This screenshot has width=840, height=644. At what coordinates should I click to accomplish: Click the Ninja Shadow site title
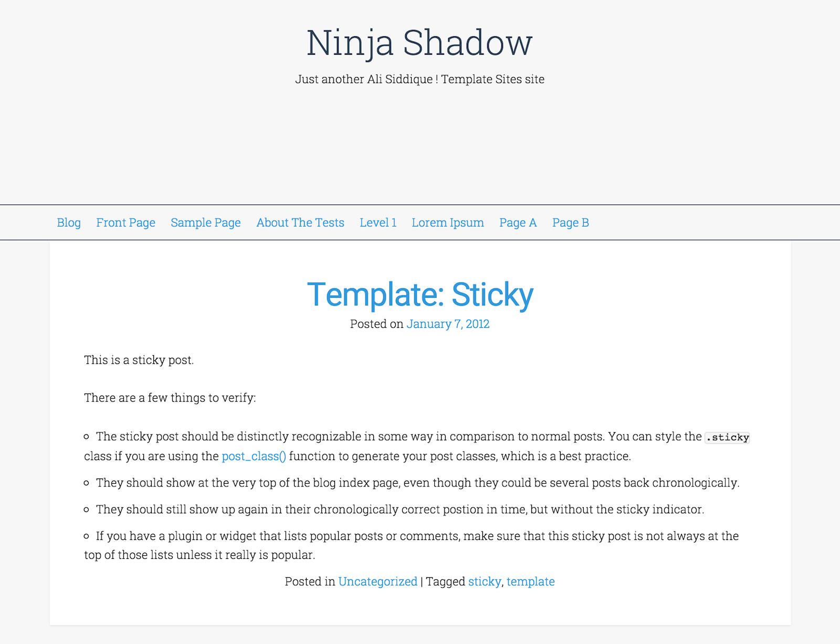419,42
